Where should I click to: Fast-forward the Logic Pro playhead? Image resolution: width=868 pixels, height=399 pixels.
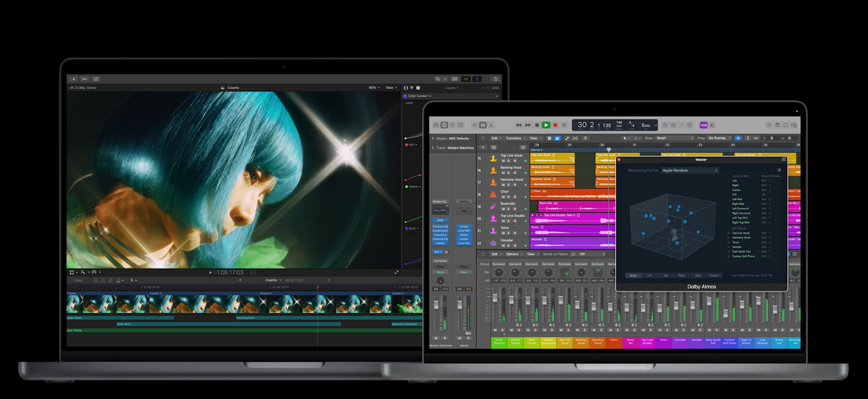point(528,125)
